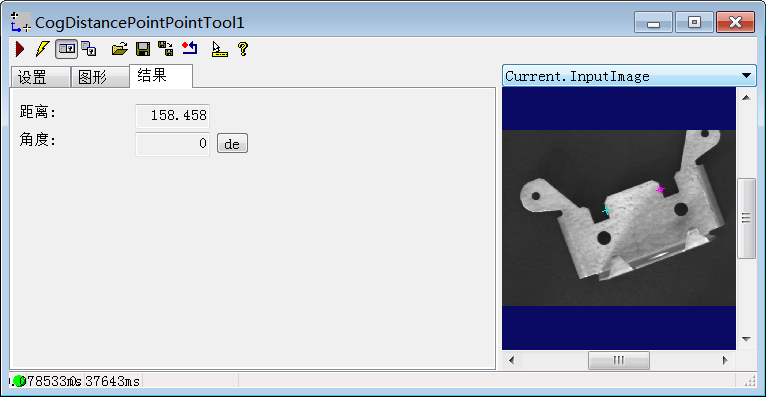Click the 距离 value field 158.458

pos(172,116)
